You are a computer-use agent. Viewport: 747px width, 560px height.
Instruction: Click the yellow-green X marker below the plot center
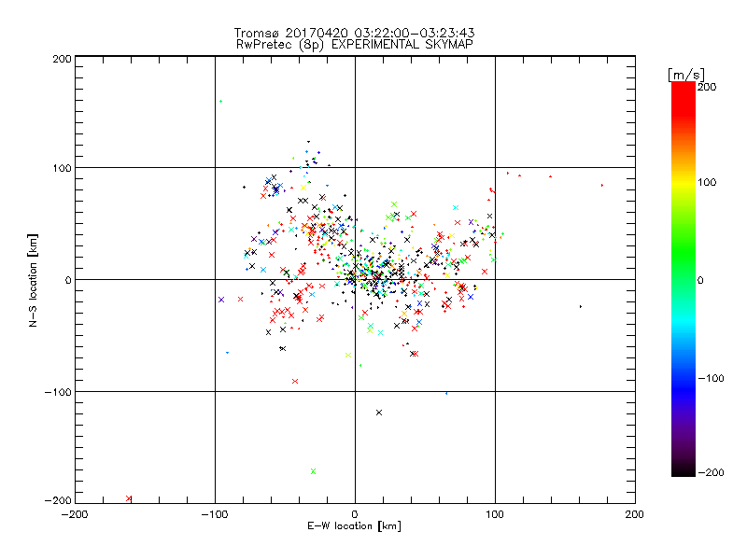click(348, 356)
